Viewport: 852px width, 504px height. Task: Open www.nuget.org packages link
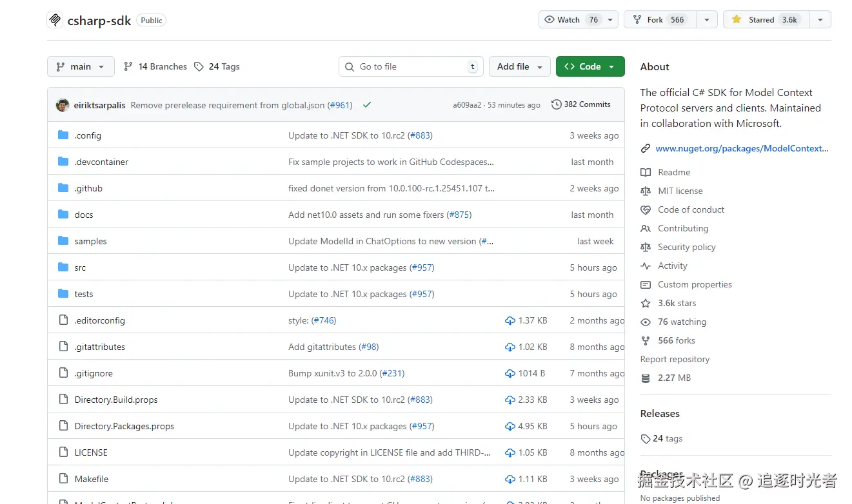pyautogui.click(x=742, y=148)
